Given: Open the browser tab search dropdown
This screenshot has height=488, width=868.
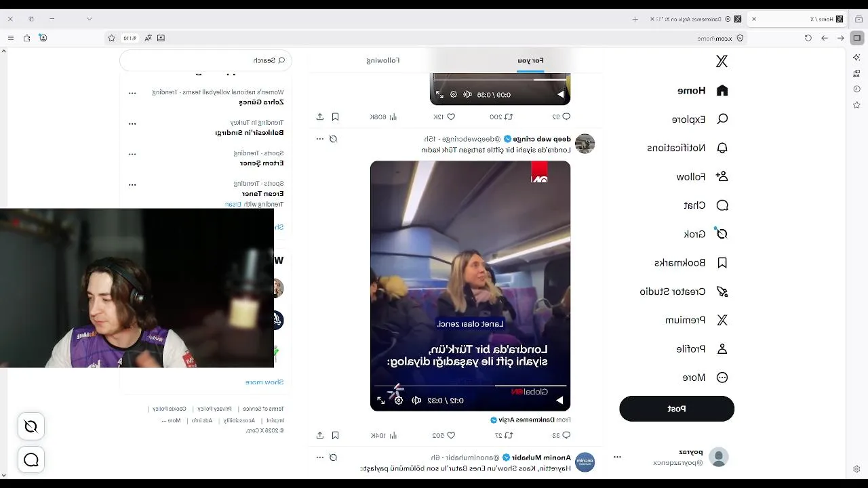Looking at the screenshot, I should [89, 19].
